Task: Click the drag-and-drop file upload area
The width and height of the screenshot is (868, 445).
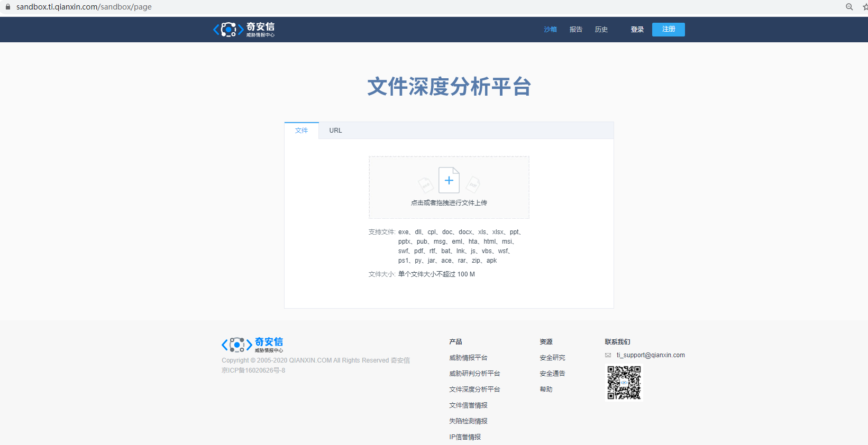Action: pyautogui.click(x=449, y=187)
